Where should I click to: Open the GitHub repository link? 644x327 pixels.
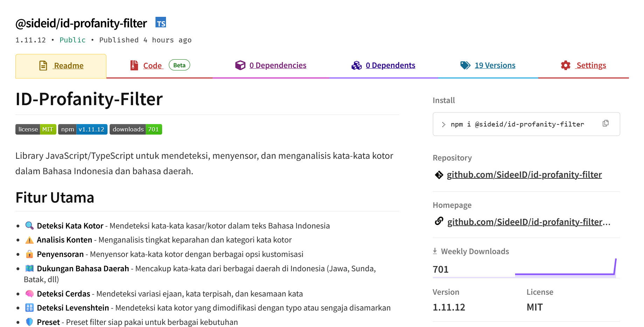524,175
